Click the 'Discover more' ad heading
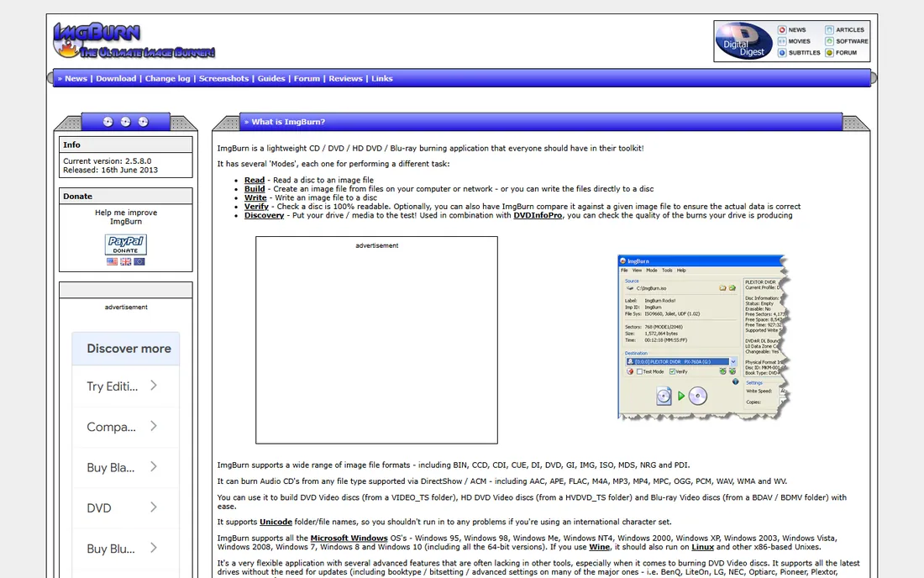Image resolution: width=924 pixels, height=578 pixels. [x=129, y=349]
